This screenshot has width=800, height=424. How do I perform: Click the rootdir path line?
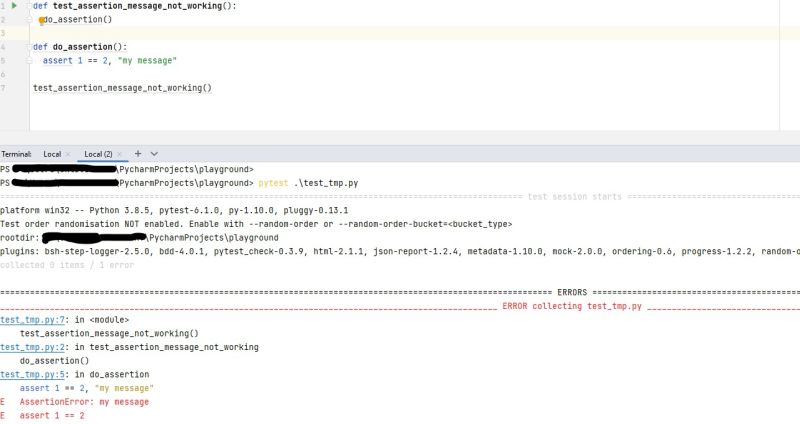click(139, 237)
